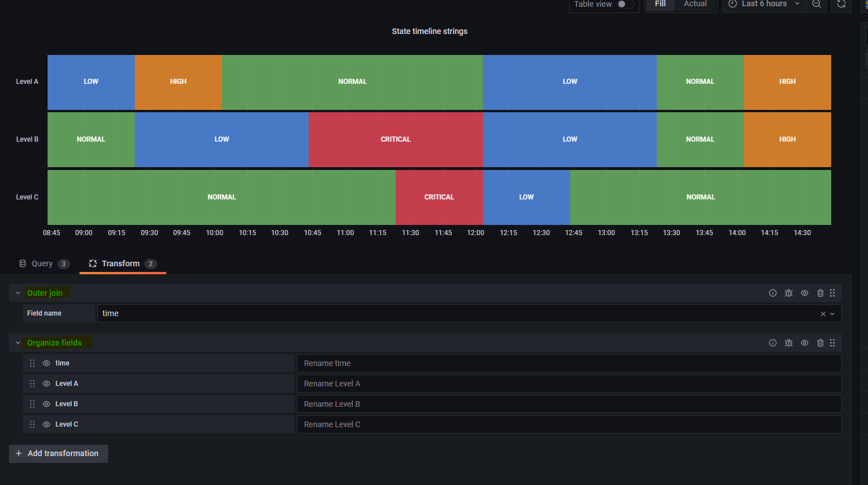The image size is (868, 485).
Task: Show help info for the Outer join transformation
Action: [773, 293]
